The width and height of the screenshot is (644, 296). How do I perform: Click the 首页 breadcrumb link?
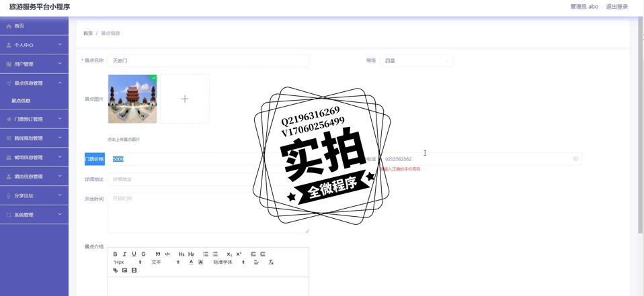tap(88, 33)
